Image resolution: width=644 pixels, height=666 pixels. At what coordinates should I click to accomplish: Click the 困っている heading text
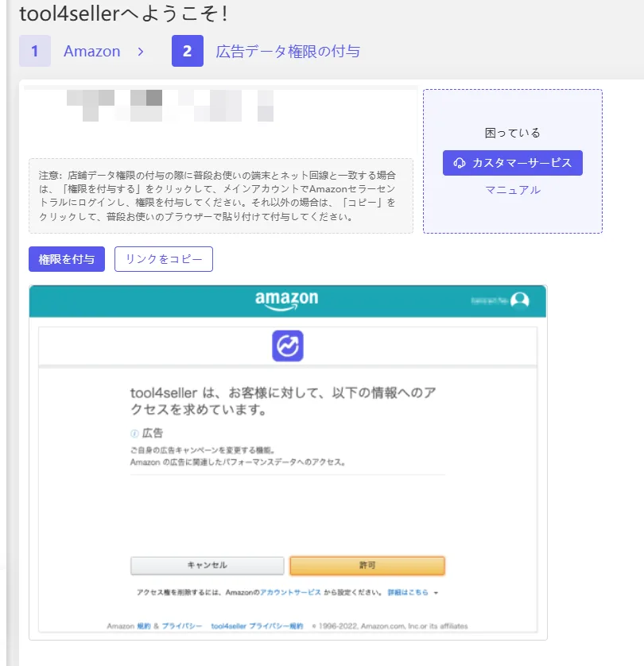(512, 133)
